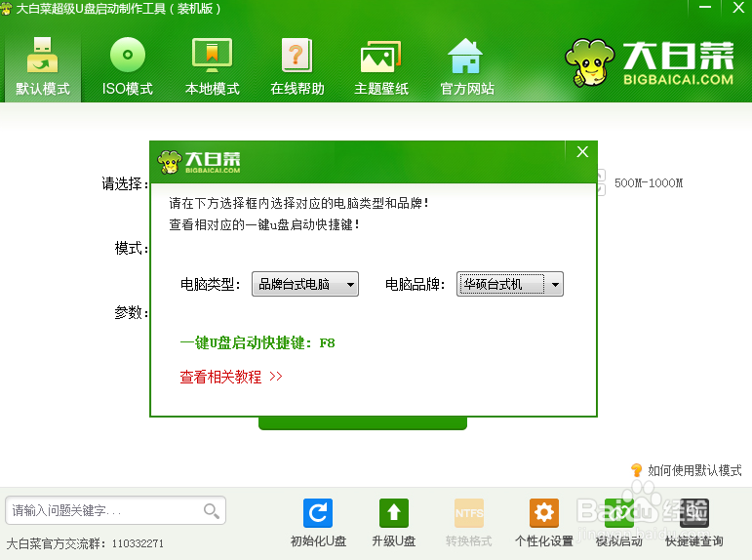This screenshot has height=560, width=752.
Task: Visit 官方网站 official website
Action: [466, 66]
